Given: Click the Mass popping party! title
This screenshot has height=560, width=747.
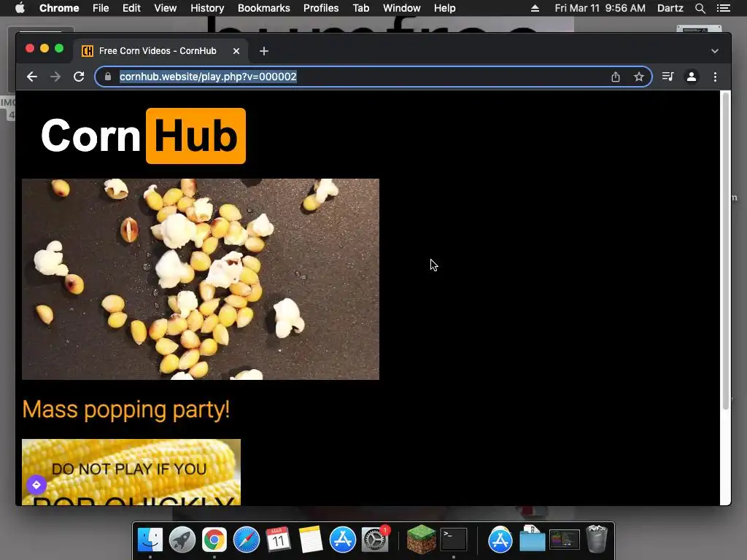Looking at the screenshot, I should tap(126, 410).
